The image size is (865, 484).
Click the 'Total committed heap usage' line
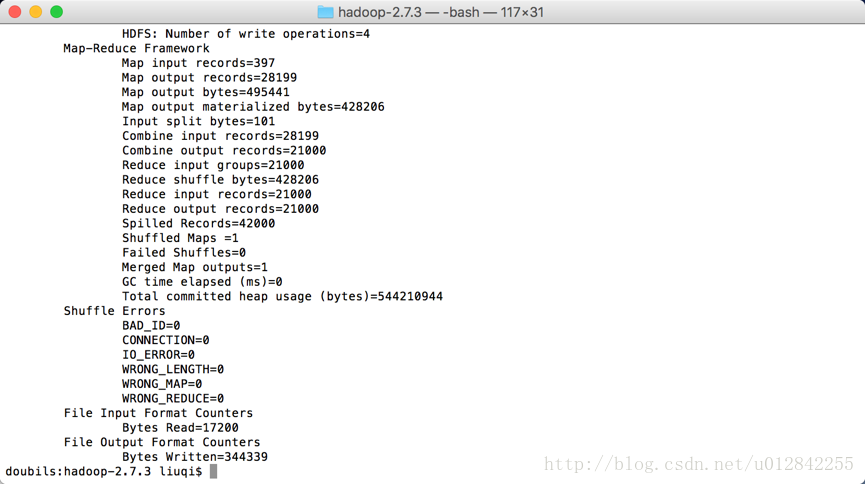(x=282, y=296)
